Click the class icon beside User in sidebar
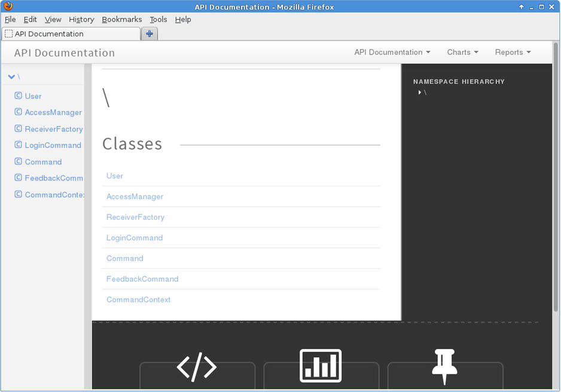Image resolution: width=561 pixels, height=392 pixels. click(x=19, y=96)
